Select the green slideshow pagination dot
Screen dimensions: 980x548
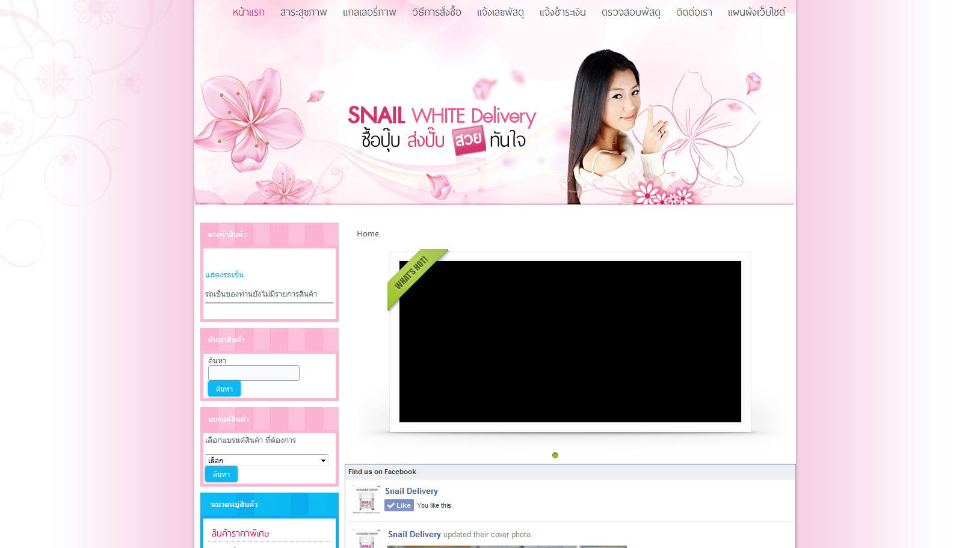click(x=555, y=455)
